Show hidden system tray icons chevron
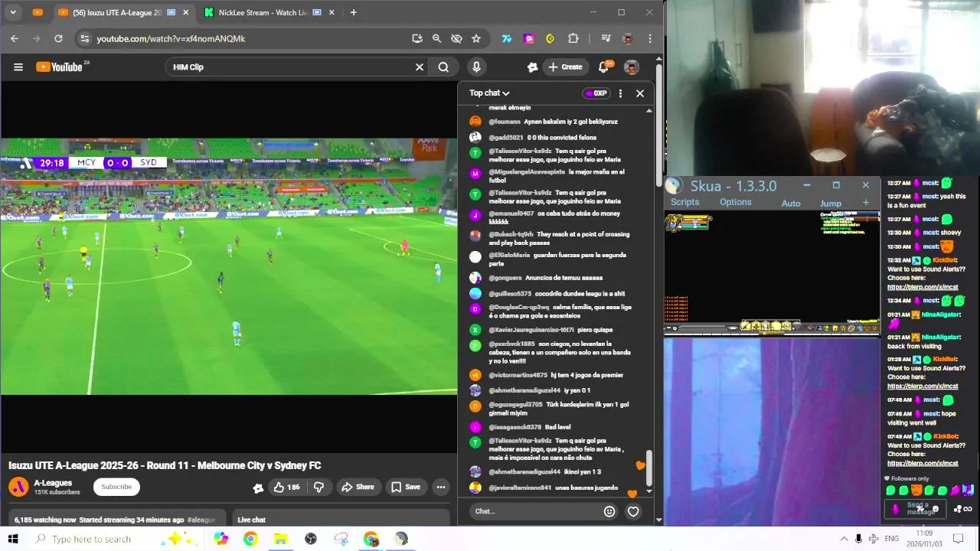980x551 pixels. 844,539
